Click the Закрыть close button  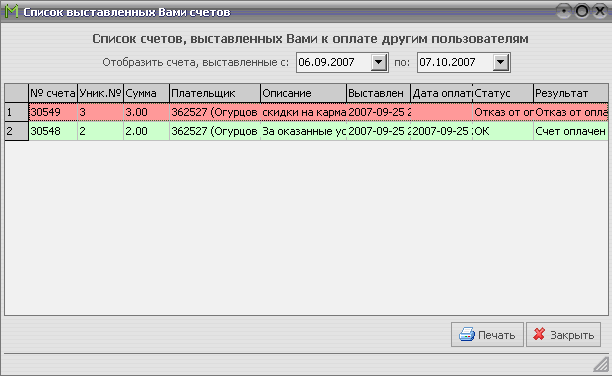[x=563, y=335]
